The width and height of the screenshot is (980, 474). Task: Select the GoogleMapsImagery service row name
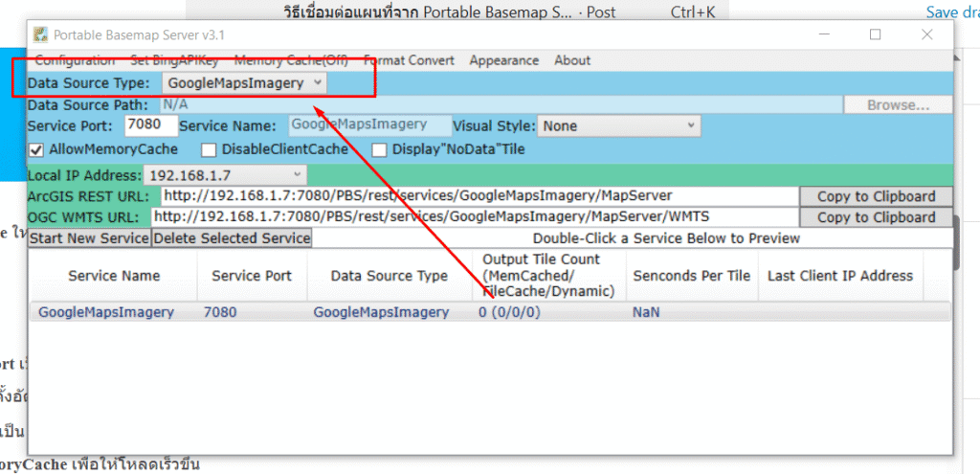[x=106, y=312]
